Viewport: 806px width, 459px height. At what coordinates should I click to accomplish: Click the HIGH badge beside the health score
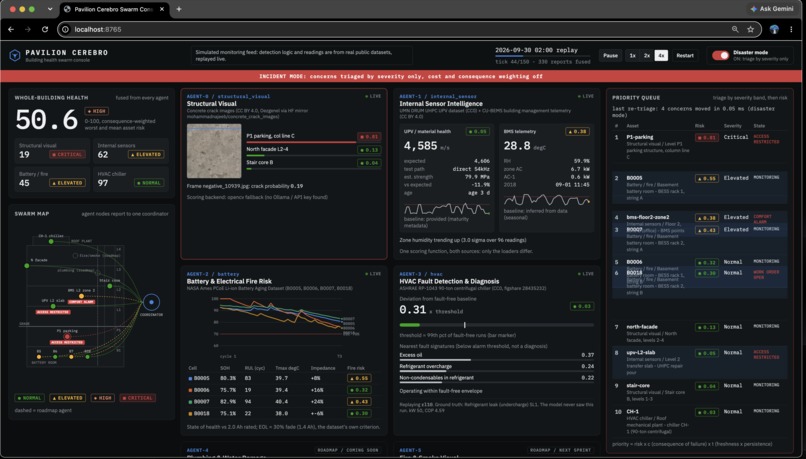click(x=96, y=111)
